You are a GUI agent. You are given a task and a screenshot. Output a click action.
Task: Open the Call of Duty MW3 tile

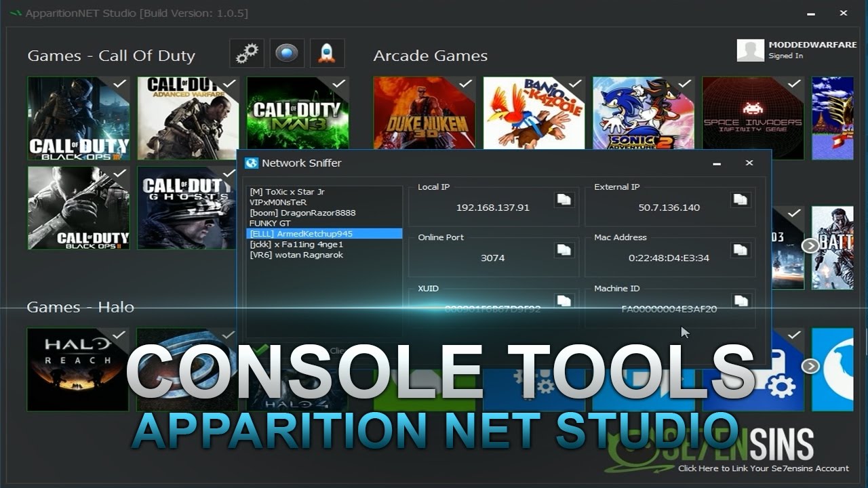pos(298,113)
